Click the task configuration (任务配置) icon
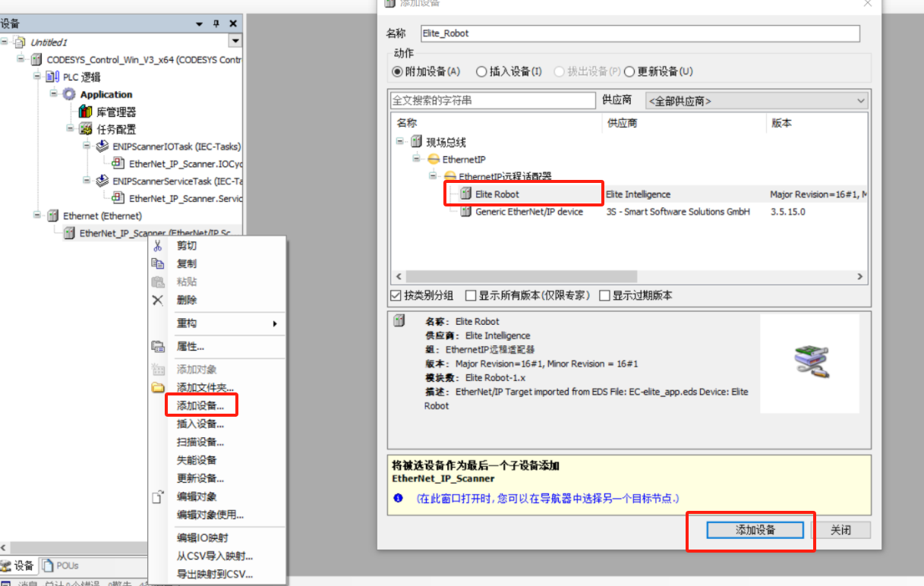Image resolution: width=924 pixels, height=586 pixels. pyautogui.click(x=86, y=130)
